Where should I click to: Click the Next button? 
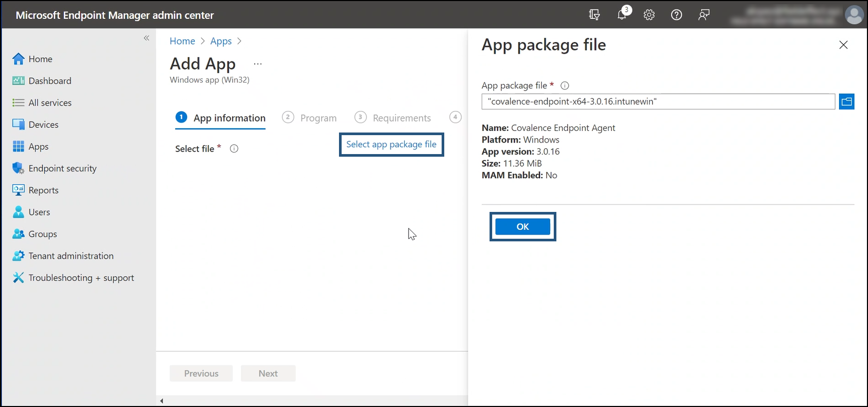pos(268,373)
